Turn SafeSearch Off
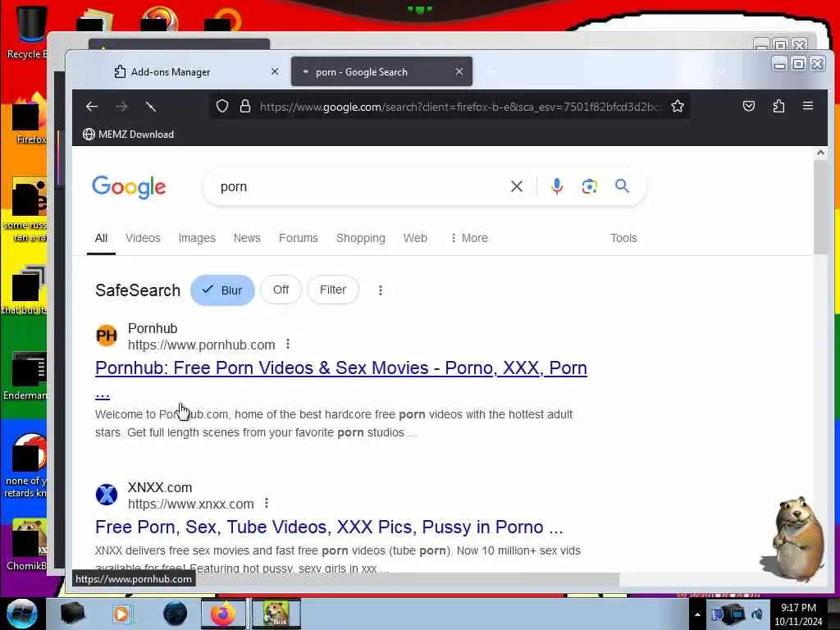 pos(281,290)
